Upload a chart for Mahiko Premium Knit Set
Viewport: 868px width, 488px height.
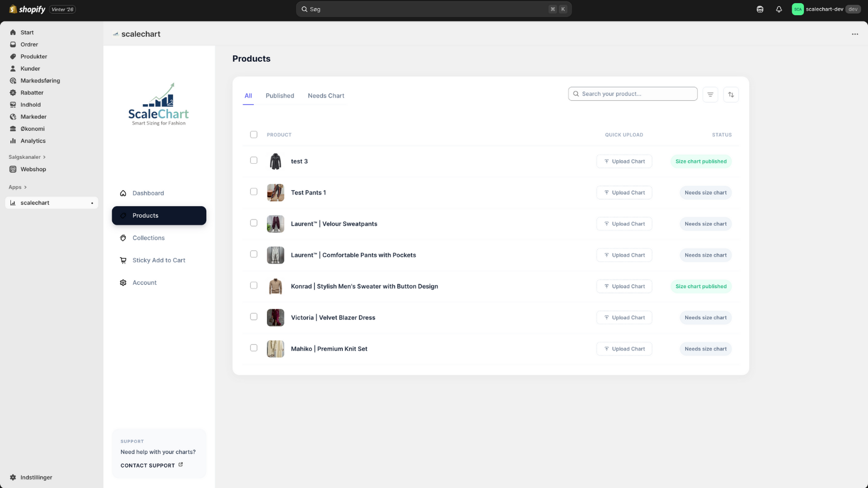click(x=624, y=349)
